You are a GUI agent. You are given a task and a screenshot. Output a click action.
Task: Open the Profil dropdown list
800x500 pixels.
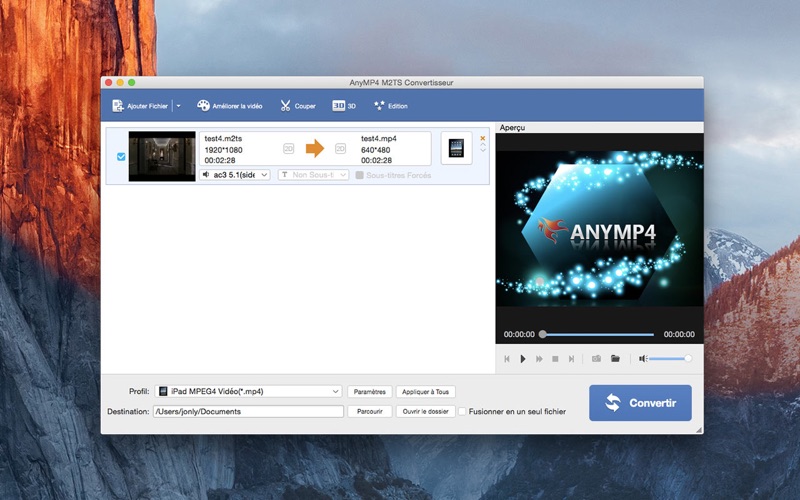(x=248, y=391)
